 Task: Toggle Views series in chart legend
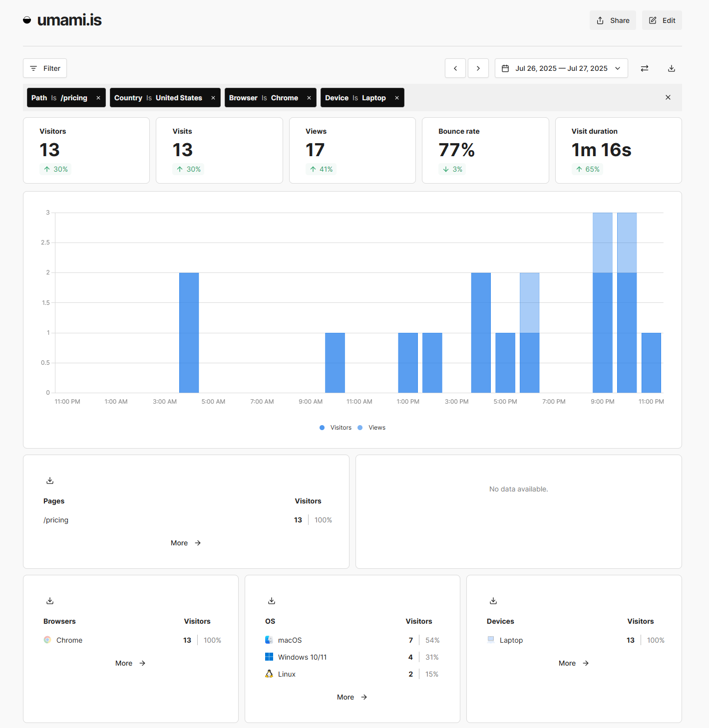(372, 428)
